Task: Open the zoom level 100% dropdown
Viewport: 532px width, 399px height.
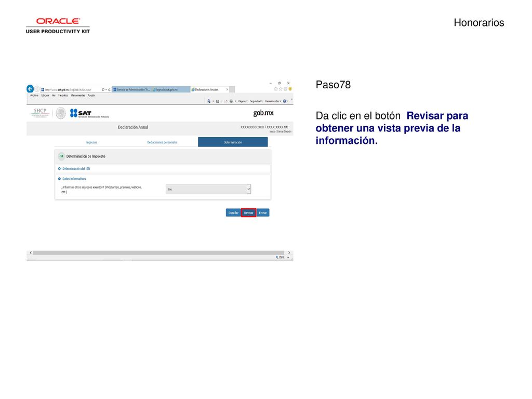Action: (x=288, y=258)
